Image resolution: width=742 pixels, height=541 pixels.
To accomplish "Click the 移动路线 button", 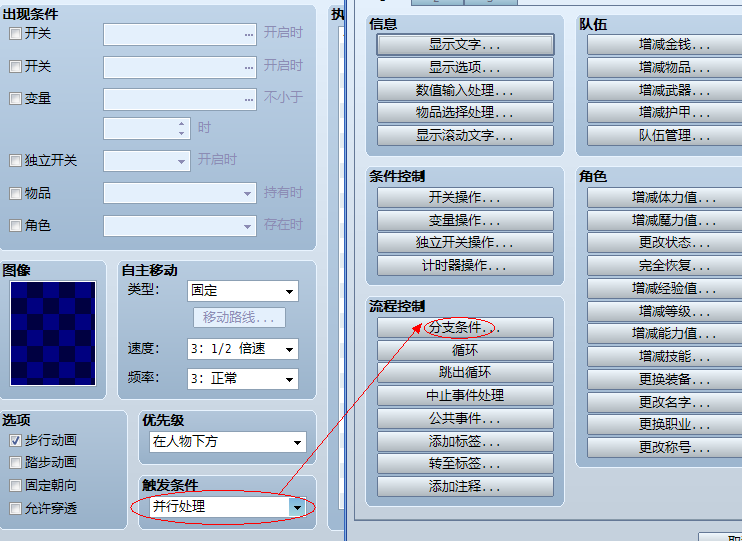I will (239, 317).
